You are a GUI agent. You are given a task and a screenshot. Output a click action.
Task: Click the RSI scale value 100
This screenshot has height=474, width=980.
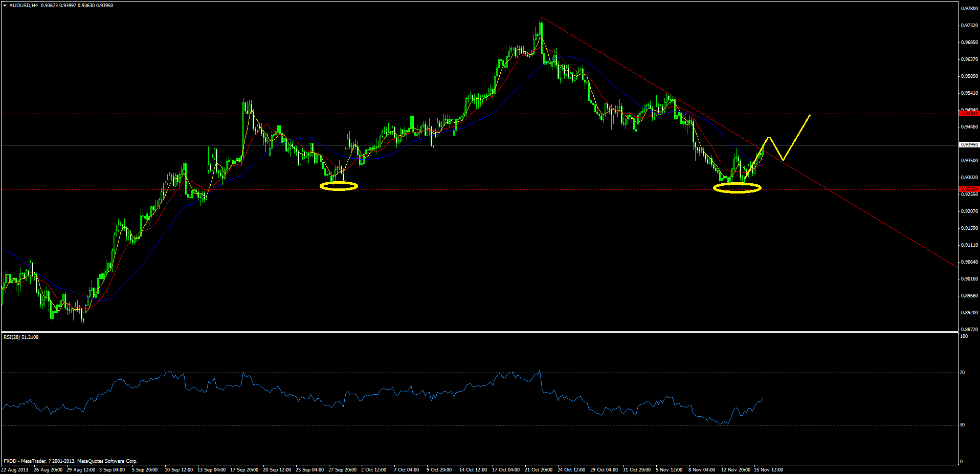coord(964,336)
